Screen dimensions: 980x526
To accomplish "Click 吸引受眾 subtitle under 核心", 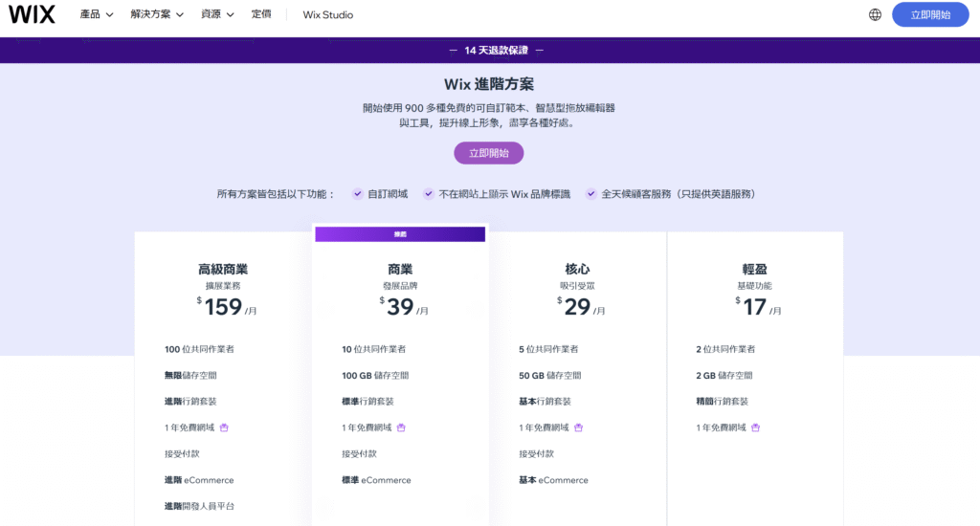I will tap(577, 286).
